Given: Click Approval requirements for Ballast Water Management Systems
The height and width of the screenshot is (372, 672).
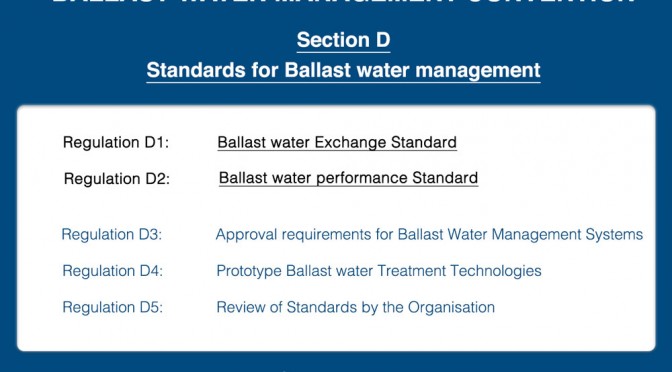Looking at the screenshot, I should [x=429, y=234].
